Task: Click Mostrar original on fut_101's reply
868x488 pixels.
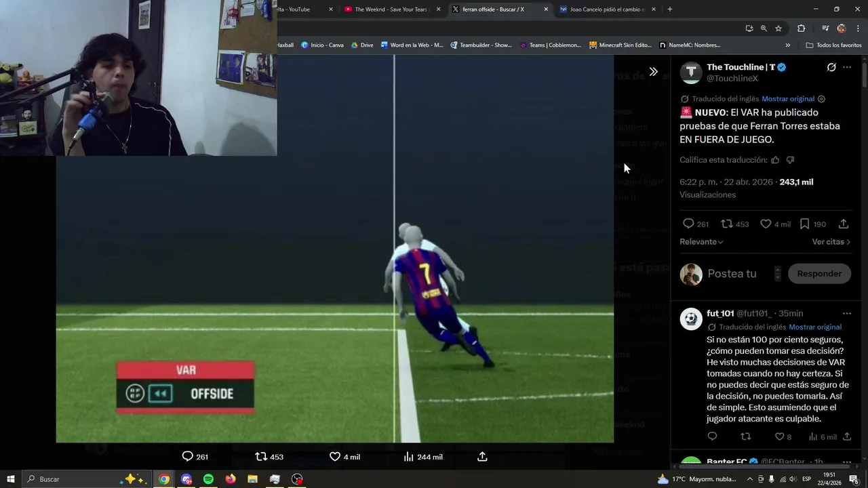Action: [x=815, y=327]
